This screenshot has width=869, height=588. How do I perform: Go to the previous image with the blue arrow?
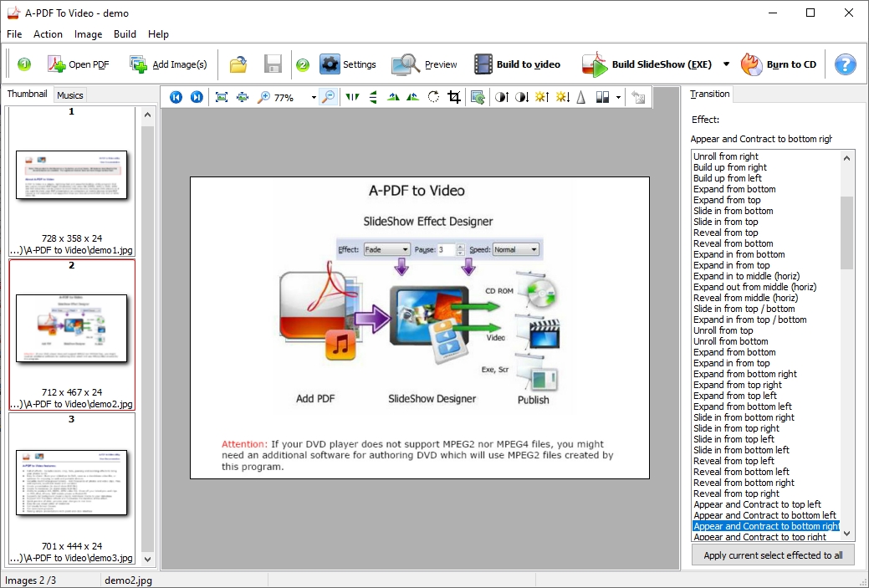pos(176,97)
